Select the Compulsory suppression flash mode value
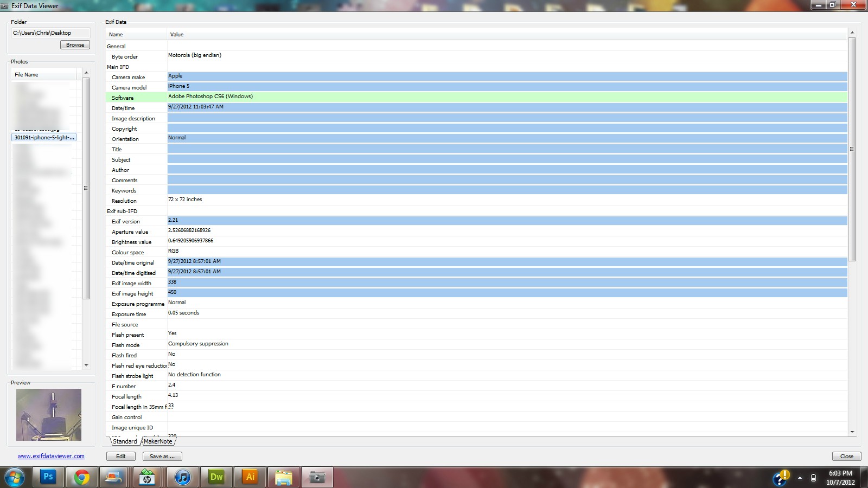 point(198,344)
